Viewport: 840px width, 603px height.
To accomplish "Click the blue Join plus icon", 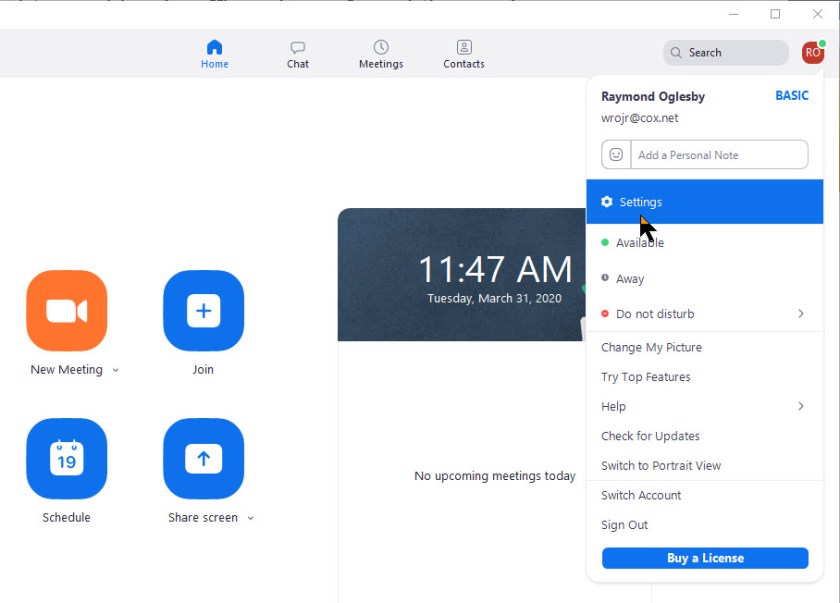I will pyautogui.click(x=203, y=311).
